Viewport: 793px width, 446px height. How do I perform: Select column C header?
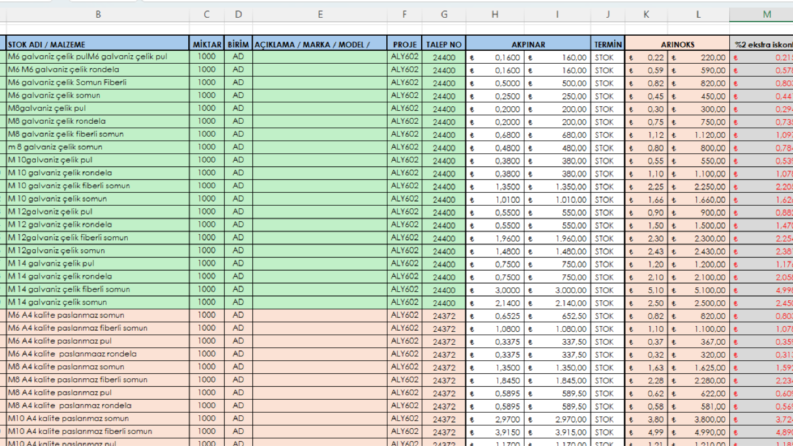click(206, 15)
